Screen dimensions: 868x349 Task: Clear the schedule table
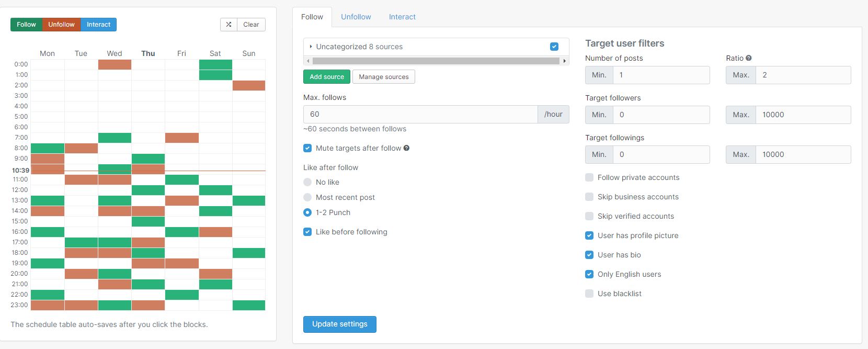(251, 25)
